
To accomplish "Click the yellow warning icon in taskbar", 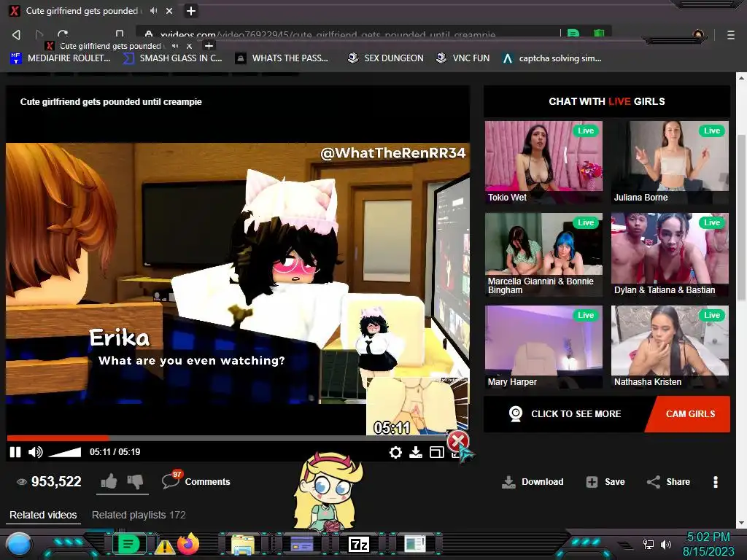I will click(164, 547).
